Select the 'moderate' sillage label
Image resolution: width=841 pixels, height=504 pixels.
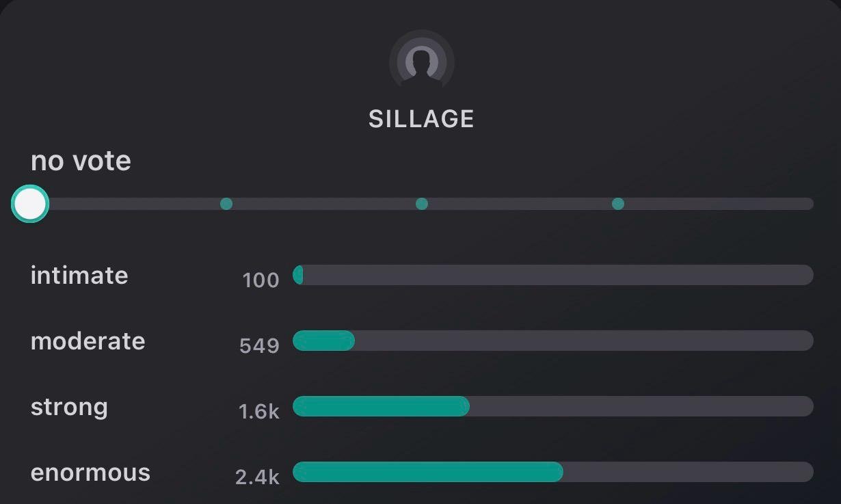point(88,341)
